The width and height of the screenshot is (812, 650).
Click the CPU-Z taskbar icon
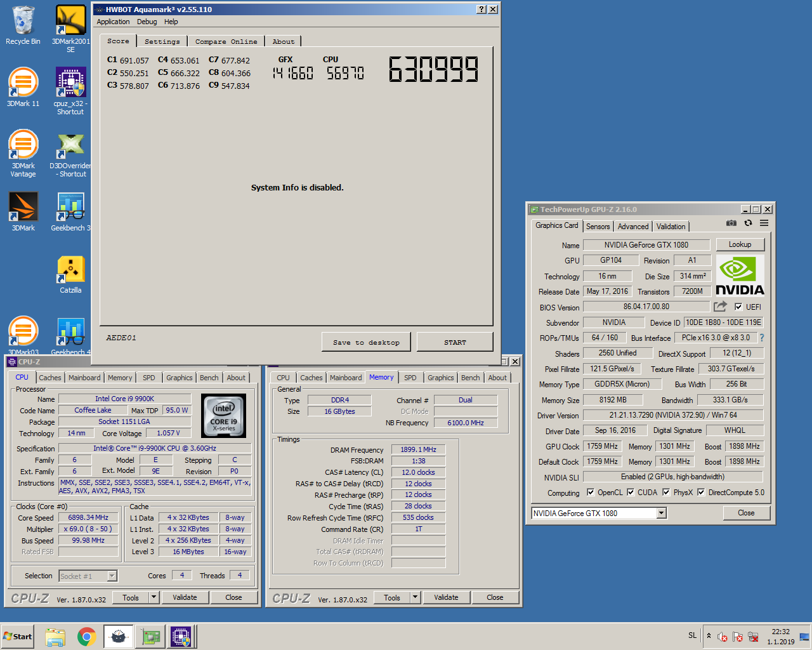click(x=181, y=637)
